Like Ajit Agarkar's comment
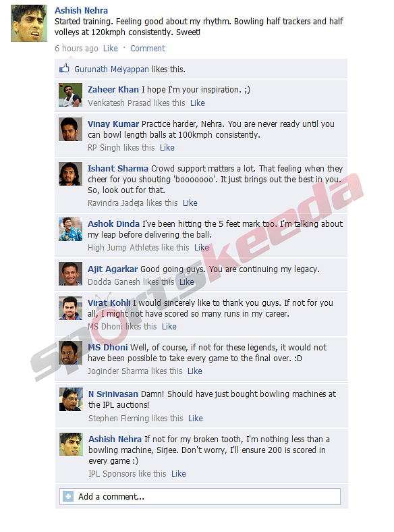394x532 pixels. pyautogui.click(x=187, y=282)
